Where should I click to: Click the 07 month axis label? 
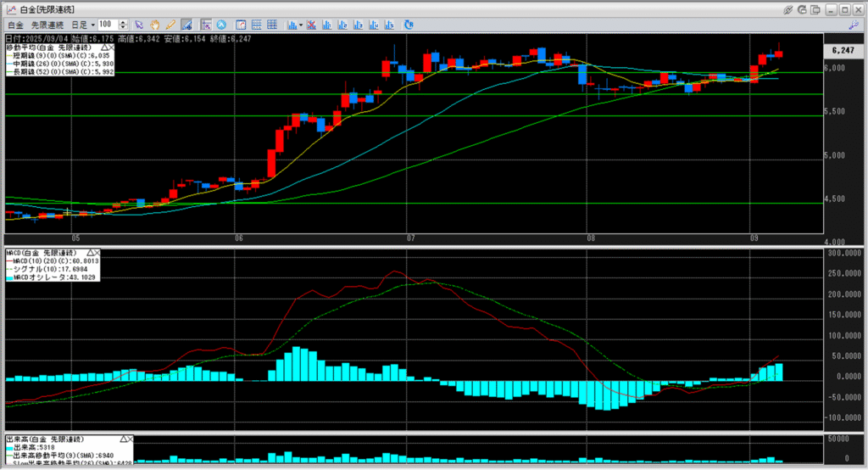pyautogui.click(x=411, y=238)
